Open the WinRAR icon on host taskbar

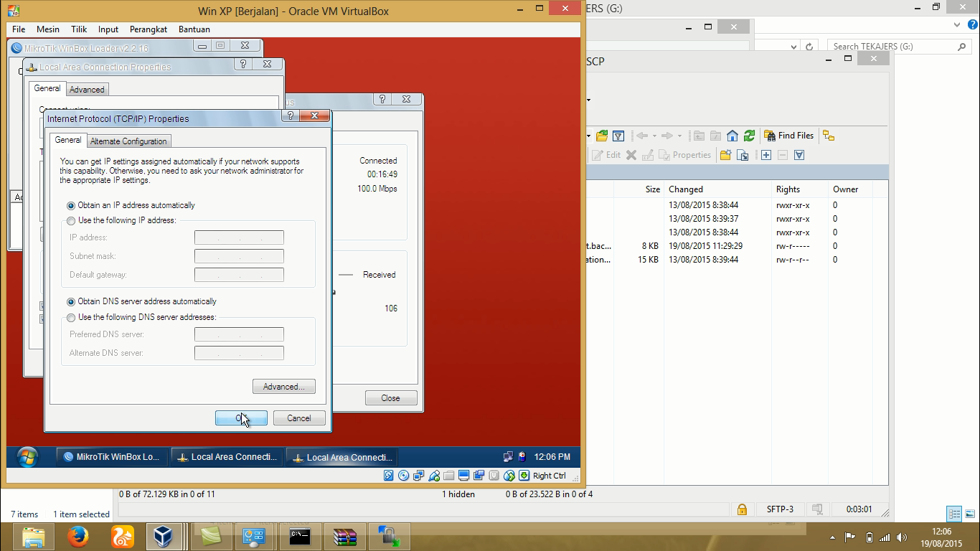345,536
